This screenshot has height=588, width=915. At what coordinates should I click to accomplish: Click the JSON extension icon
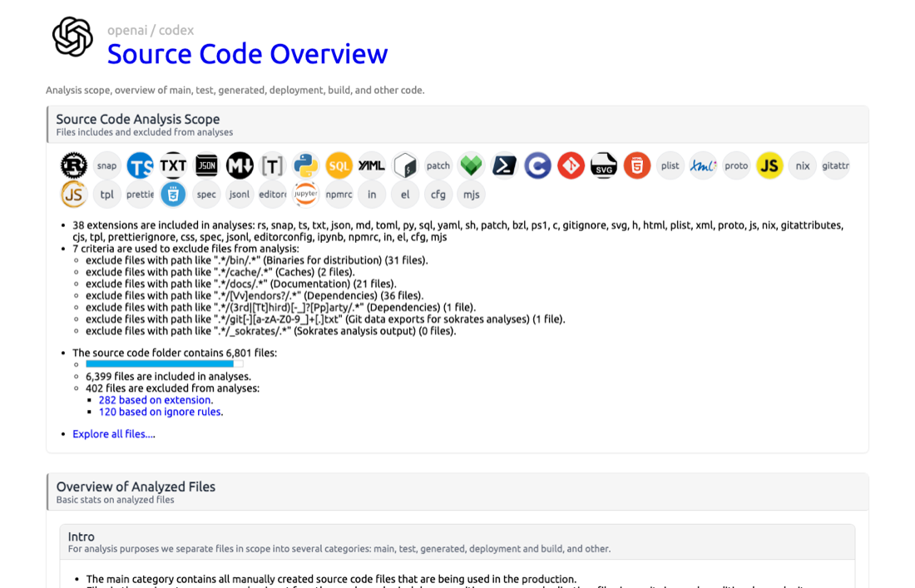206,166
